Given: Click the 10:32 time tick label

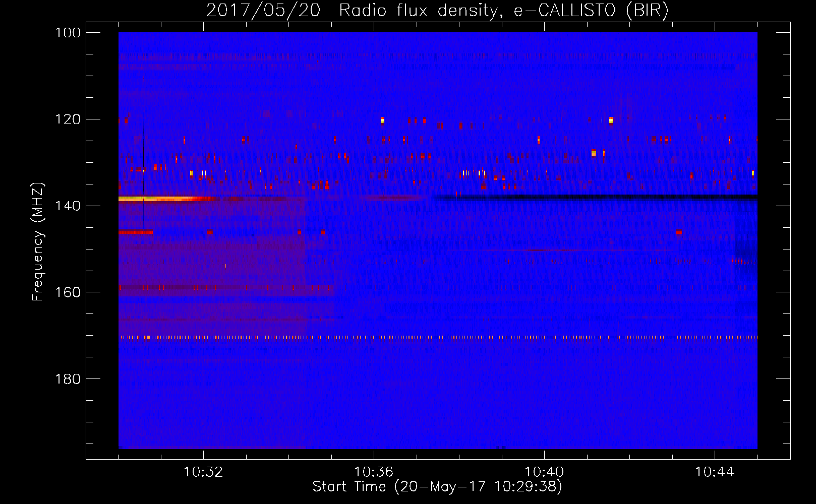Looking at the screenshot, I should (x=203, y=472).
